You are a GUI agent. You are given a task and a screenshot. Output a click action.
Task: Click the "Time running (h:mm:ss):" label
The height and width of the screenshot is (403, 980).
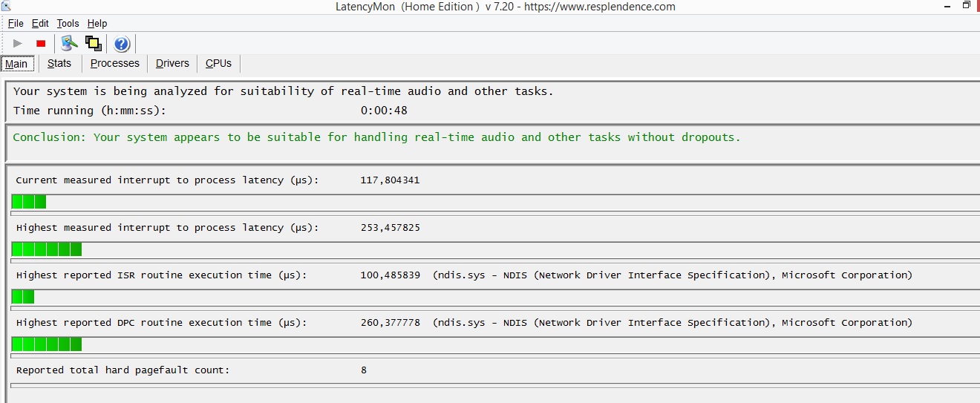pyautogui.click(x=90, y=111)
